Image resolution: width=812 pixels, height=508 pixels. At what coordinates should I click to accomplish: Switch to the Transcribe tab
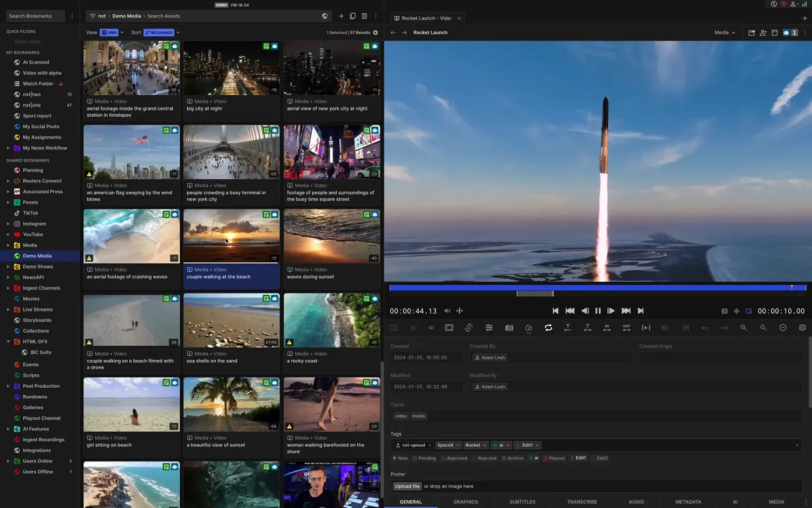pos(582,502)
